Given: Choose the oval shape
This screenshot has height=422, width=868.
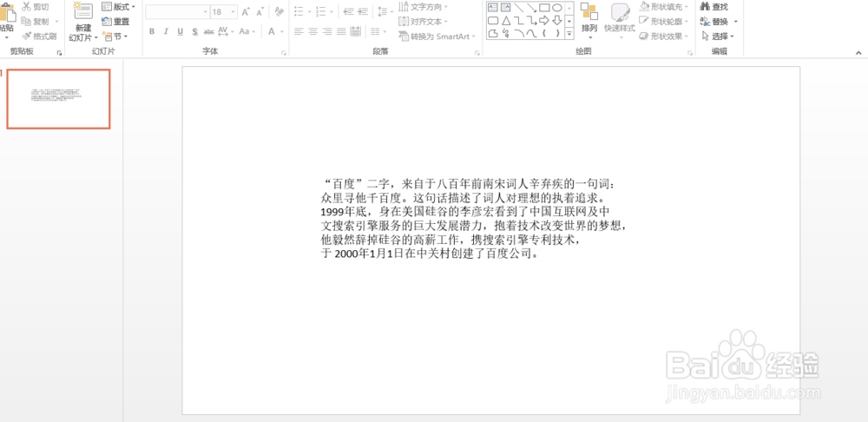Looking at the screenshot, I should point(557,7).
